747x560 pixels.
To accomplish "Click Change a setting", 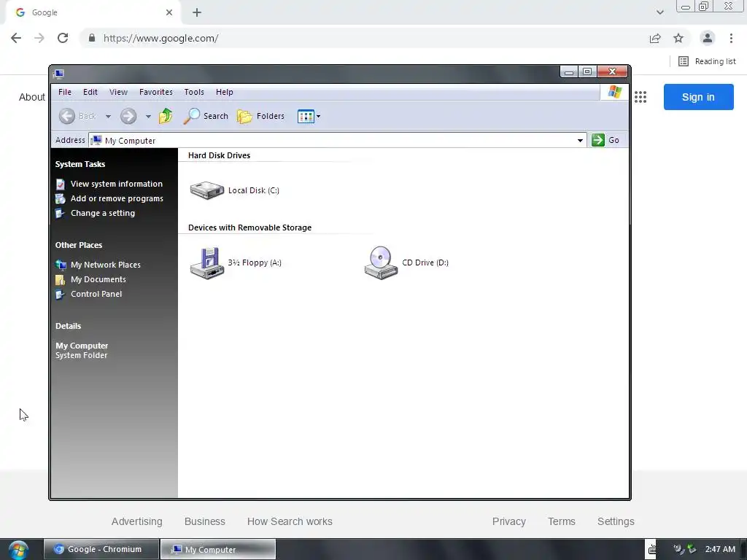I will (x=102, y=214).
